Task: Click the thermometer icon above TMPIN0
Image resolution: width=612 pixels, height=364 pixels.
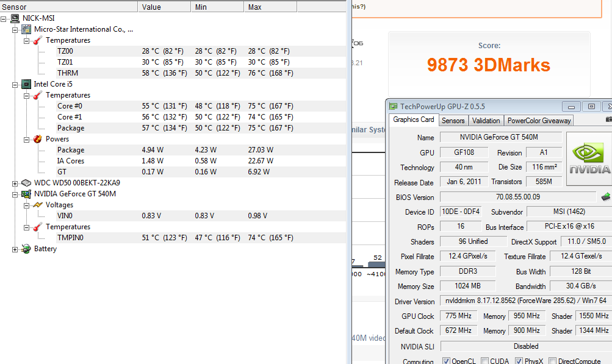Action: click(x=37, y=227)
